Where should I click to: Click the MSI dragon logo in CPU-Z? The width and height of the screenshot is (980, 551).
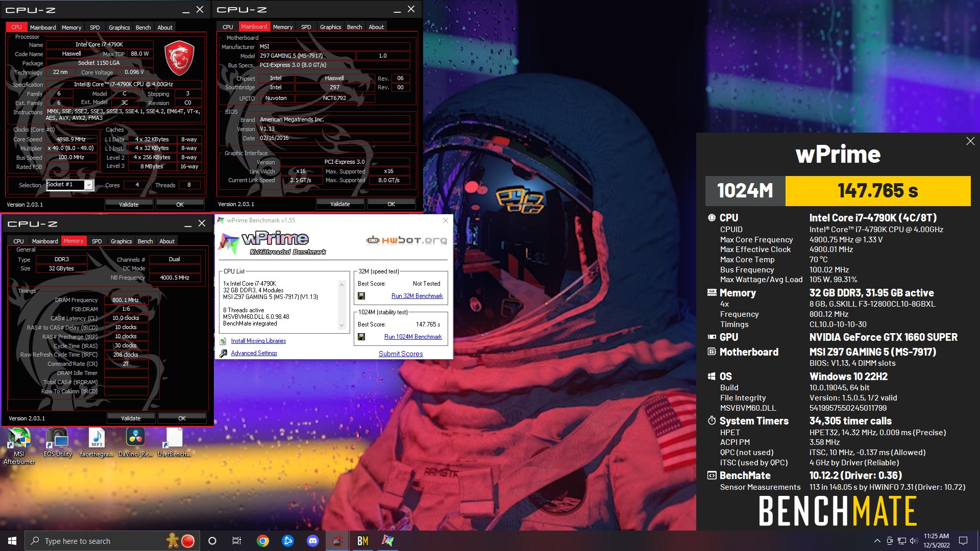[179, 58]
